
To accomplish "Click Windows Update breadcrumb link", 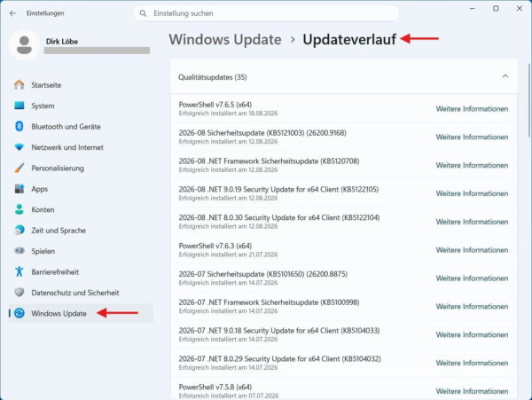I will point(225,39).
